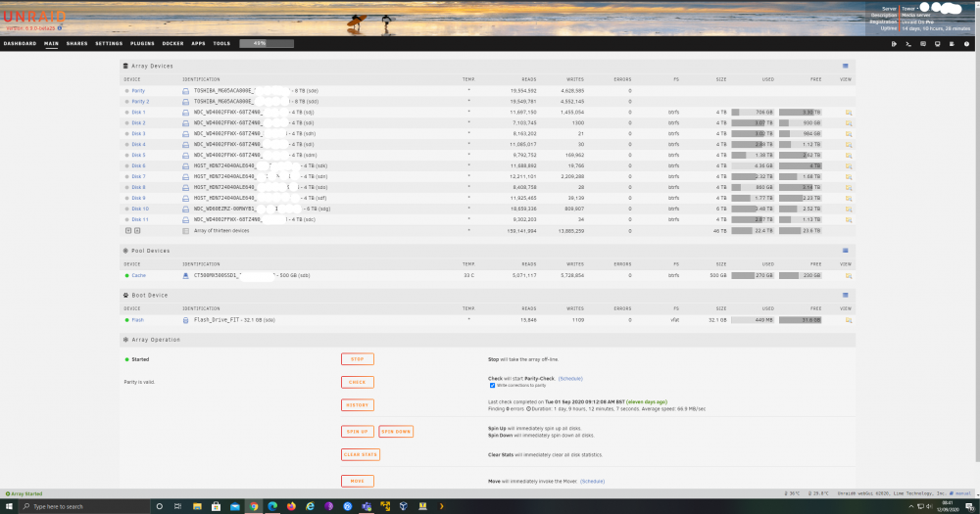Click the disk icon for Parity drive

pos(185,91)
